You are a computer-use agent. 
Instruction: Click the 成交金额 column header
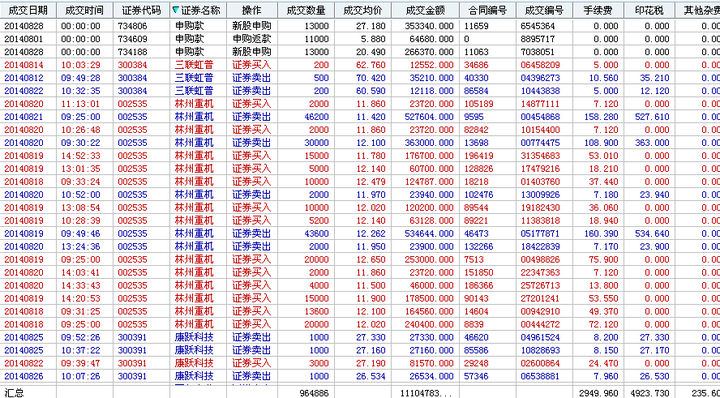pyautogui.click(x=426, y=10)
